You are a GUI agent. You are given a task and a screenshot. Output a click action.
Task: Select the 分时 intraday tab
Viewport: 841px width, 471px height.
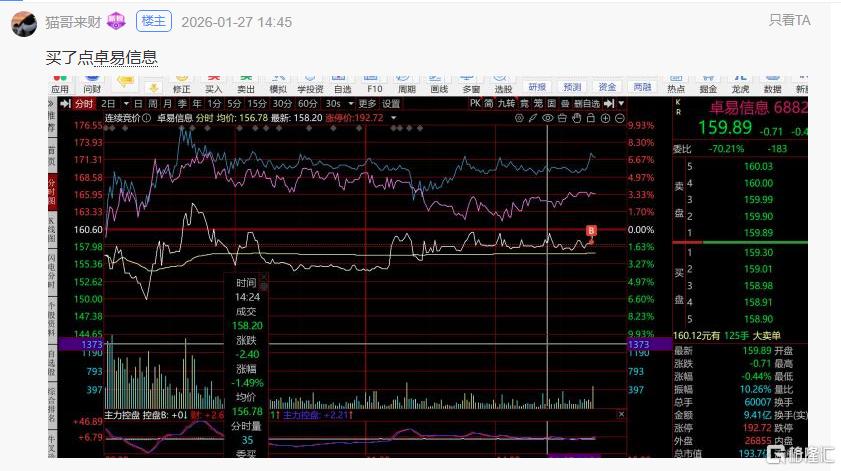tap(84, 104)
